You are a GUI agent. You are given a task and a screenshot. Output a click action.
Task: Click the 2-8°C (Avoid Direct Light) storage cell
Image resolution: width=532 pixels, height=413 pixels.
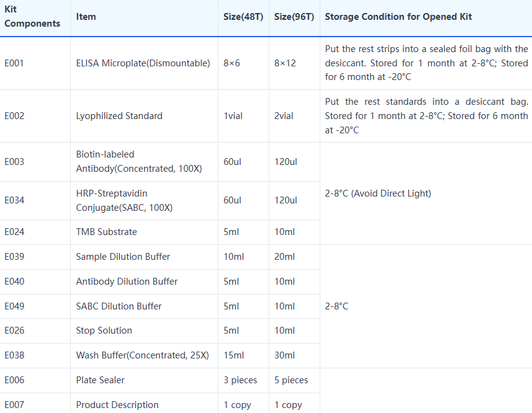[378, 193]
